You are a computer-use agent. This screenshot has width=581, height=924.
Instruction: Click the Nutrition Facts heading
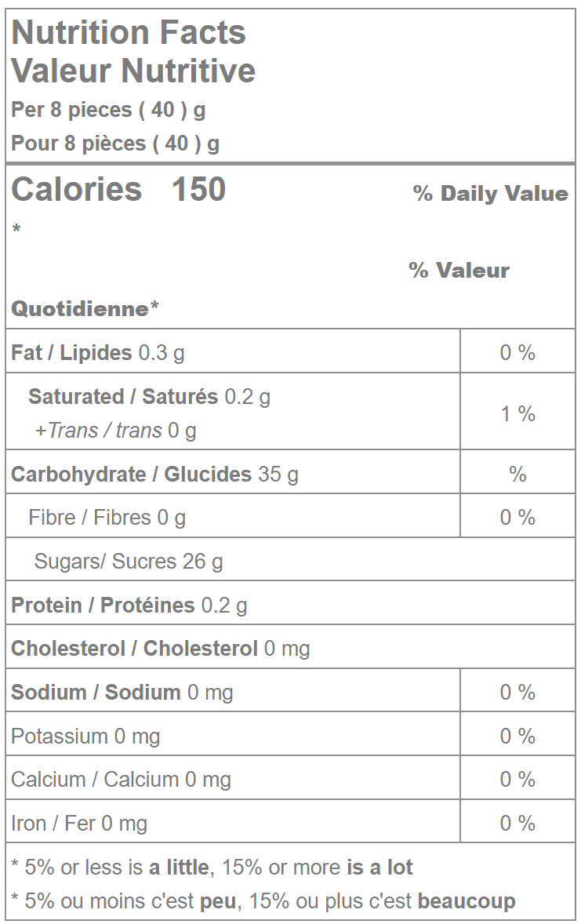[129, 33]
